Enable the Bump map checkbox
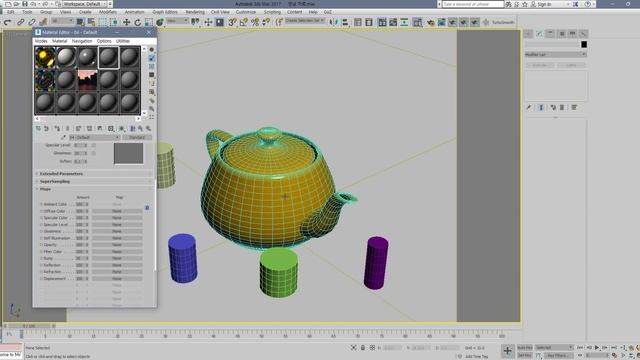 41,258
